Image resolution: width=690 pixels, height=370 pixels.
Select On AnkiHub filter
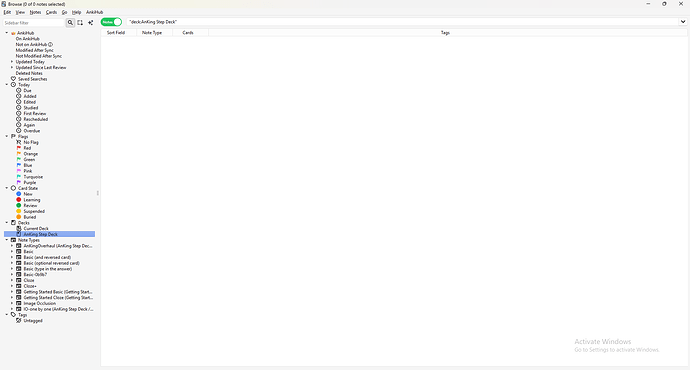tap(28, 39)
